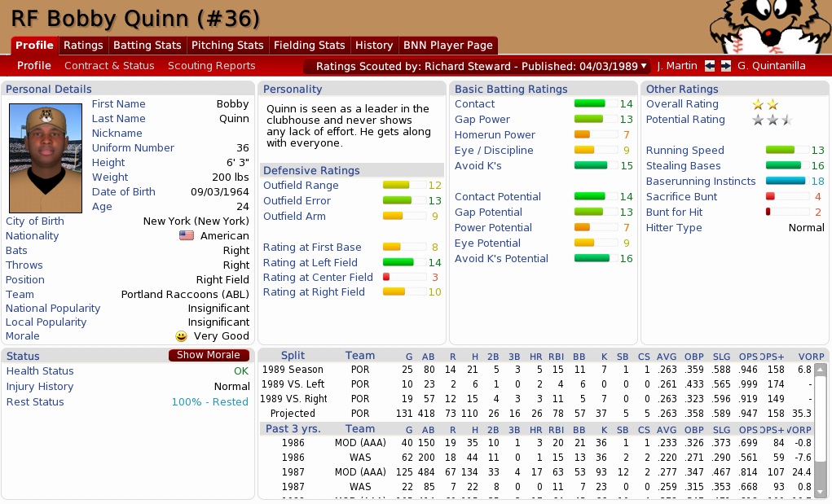This screenshot has height=504, width=832.
Task: Jump to G. Quintanilla player link
Action: [x=771, y=66]
